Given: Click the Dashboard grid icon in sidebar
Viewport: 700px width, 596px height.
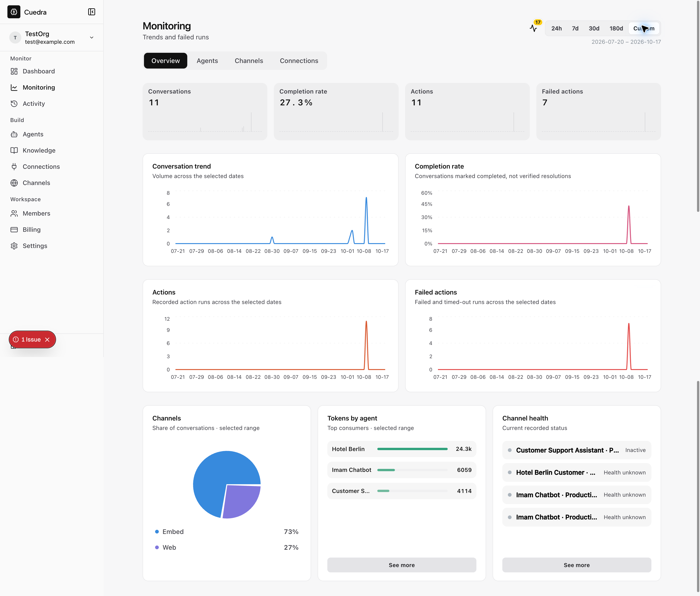Looking at the screenshot, I should click(14, 71).
